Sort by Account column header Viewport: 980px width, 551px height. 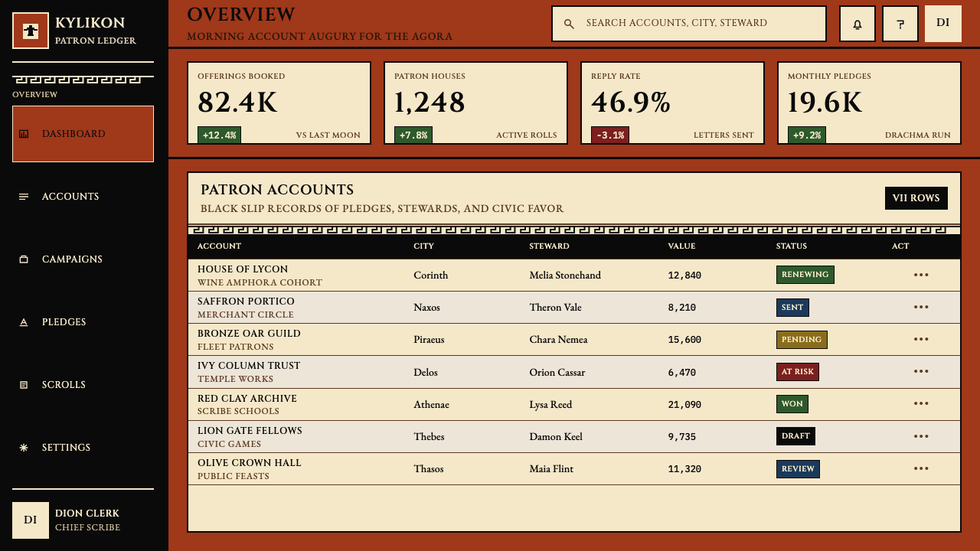219,246
